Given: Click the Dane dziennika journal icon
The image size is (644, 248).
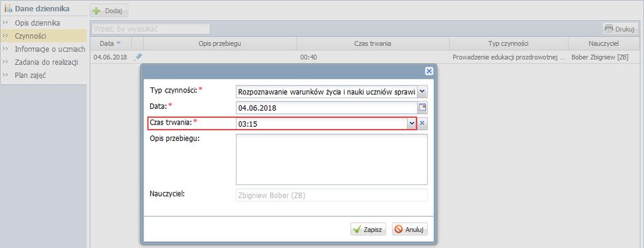Looking at the screenshot, I should 8,8.
